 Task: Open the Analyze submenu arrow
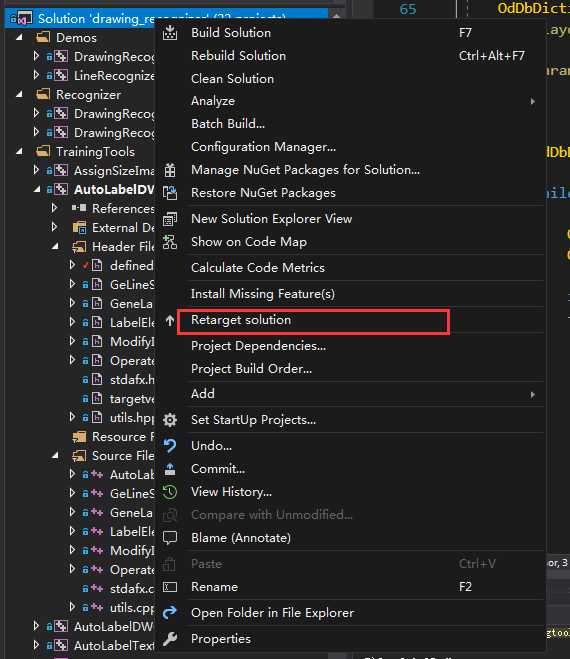tap(533, 101)
